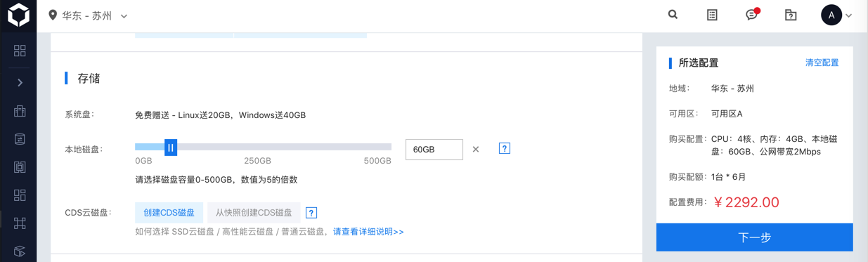Click the help icon beside local disk size
Viewport: 868px width, 262px height.
[505, 149]
